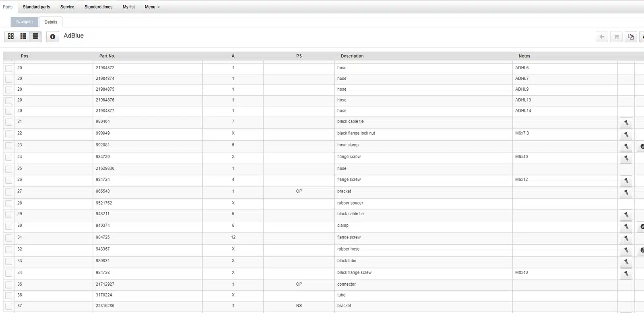Select the checkbox for flange screw 984729
This screenshot has width=644, height=313.
[x=8, y=158]
